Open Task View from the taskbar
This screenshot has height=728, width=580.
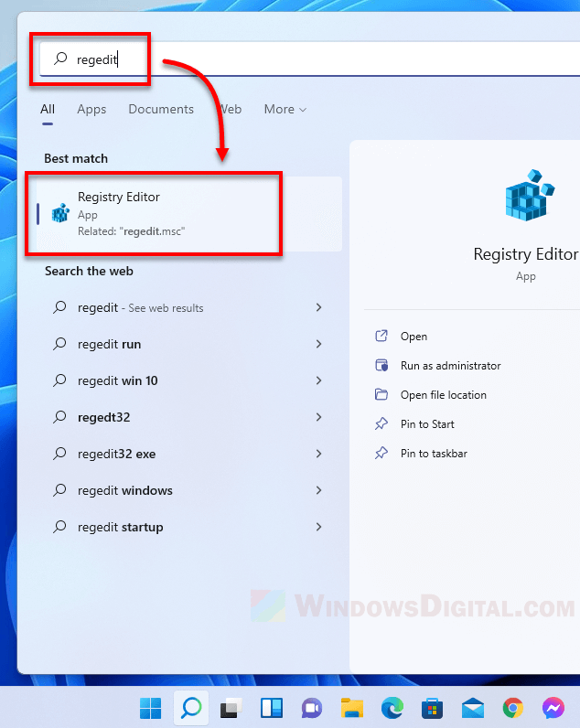(x=231, y=708)
